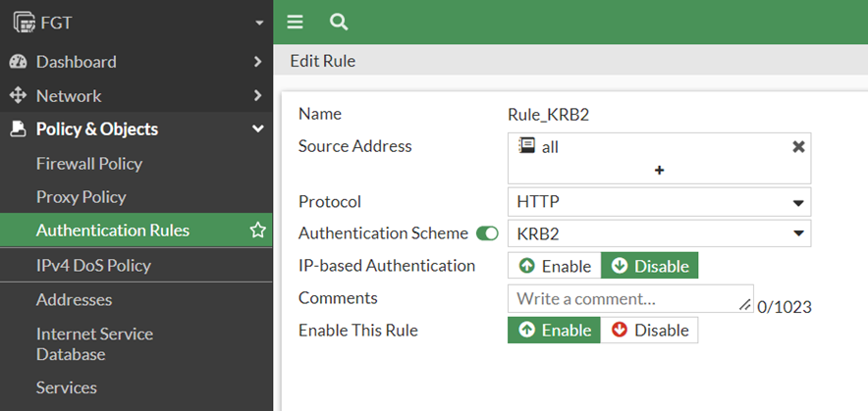Click the FGT device icon
The image size is (868, 411).
[x=23, y=22]
